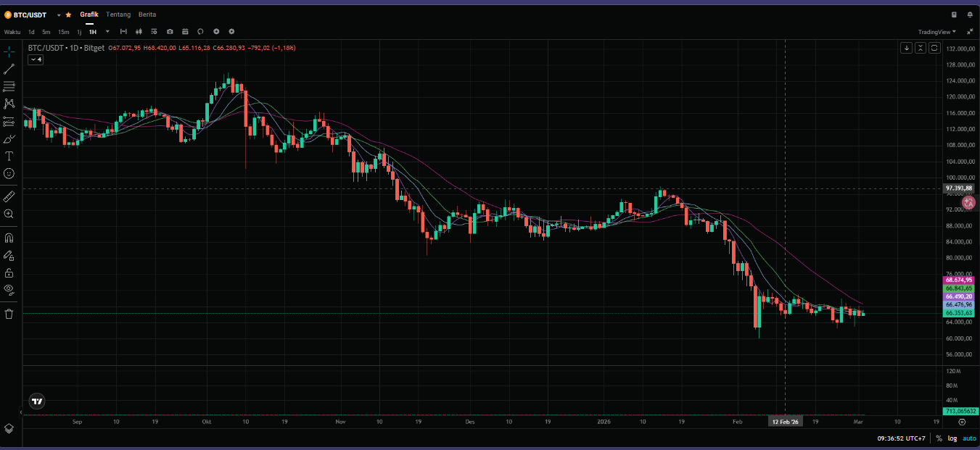This screenshot has height=450, width=980.
Task: Open the emoji sticker tool
Action: pos(9,174)
